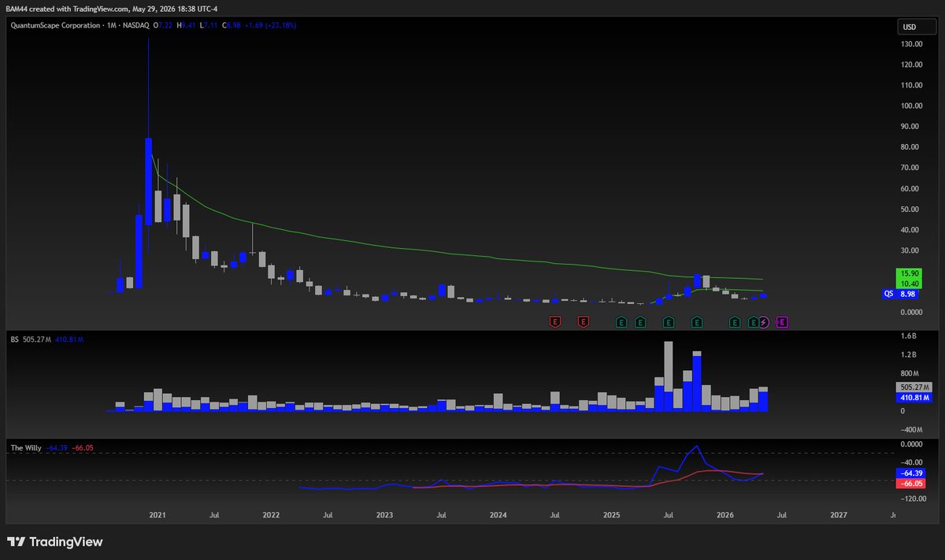Click the blue Willy line peak in late 2025
This screenshot has width=945, height=560.
click(697, 447)
